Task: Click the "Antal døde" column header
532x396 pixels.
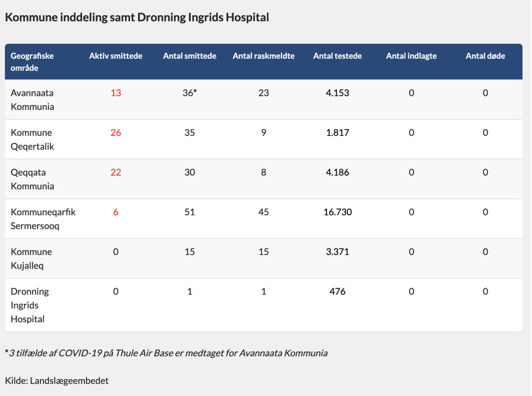Action: [485, 56]
